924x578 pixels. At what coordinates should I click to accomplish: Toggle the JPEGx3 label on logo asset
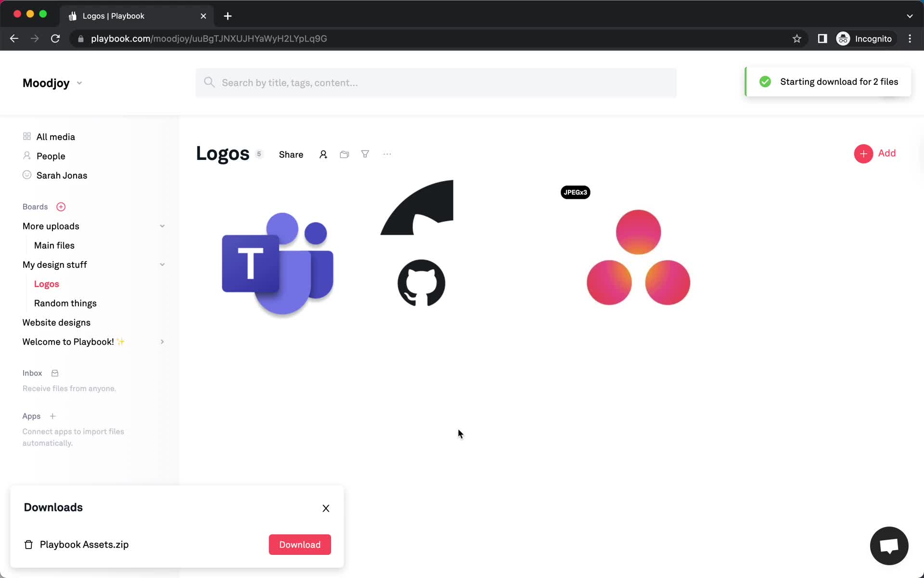576,193
